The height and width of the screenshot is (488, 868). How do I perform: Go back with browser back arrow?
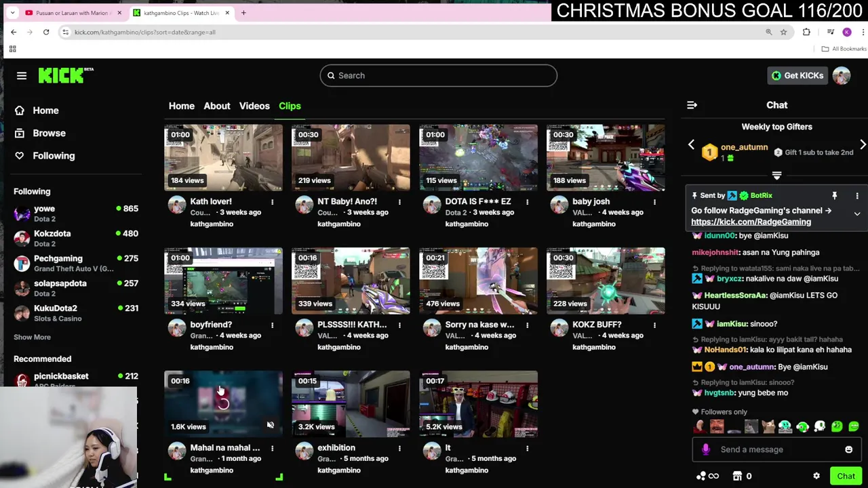coord(14,32)
